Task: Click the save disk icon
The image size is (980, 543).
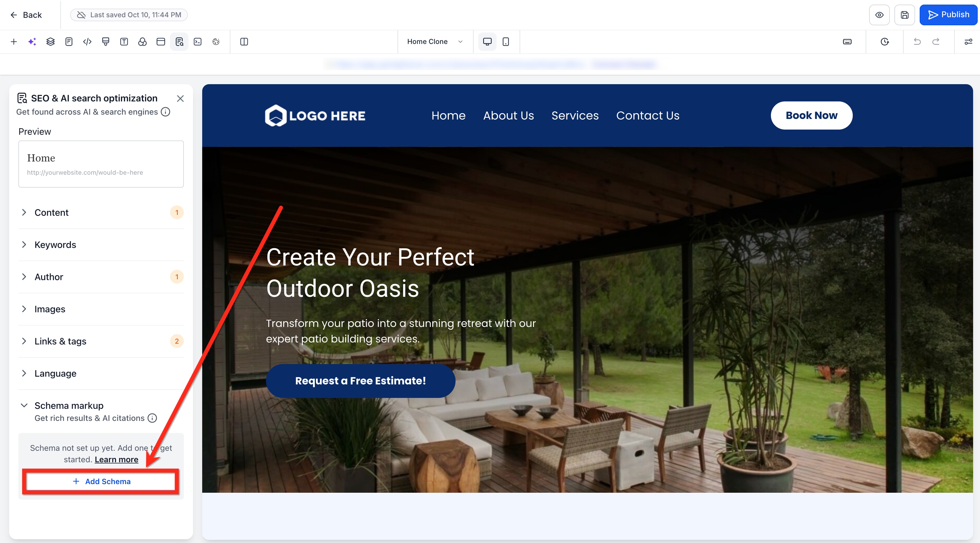Action: 904,15
